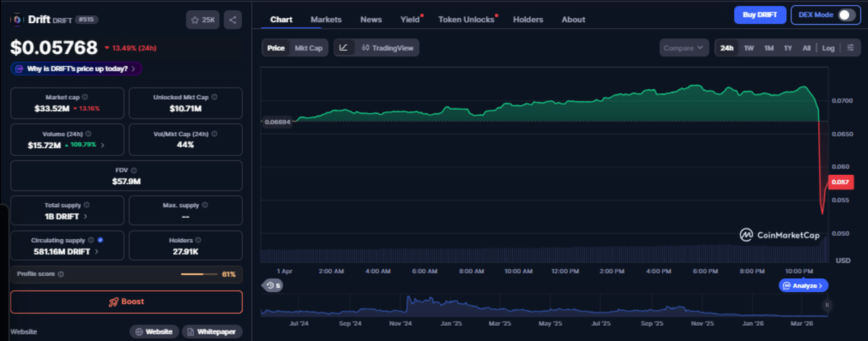The width and height of the screenshot is (868, 341).
Task: Click the Market cap info icon
Action: coord(85,97)
